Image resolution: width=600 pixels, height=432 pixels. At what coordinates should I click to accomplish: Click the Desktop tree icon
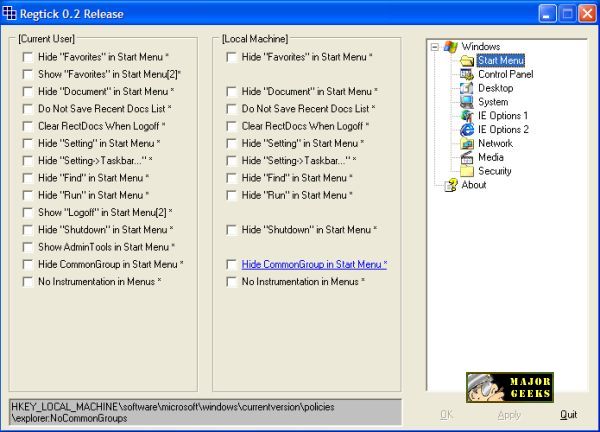click(467, 88)
